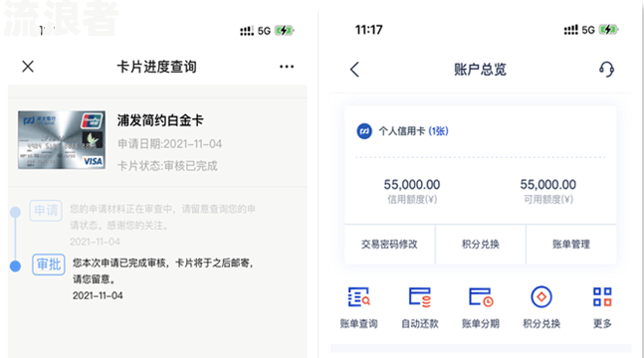Tap the SPD platinum card image
The width and height of the screenshot is (644, 358).
[62, 139]
